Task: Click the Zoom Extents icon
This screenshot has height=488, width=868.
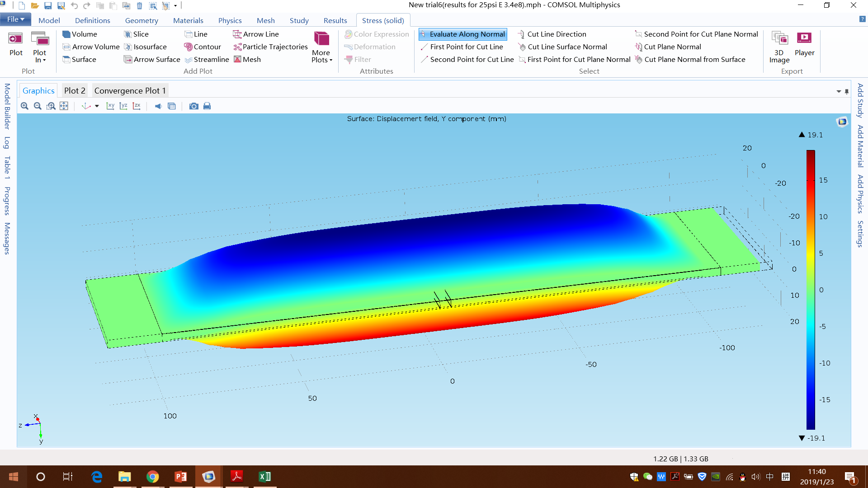Action: pyautogui.click(x=64, y=106)
